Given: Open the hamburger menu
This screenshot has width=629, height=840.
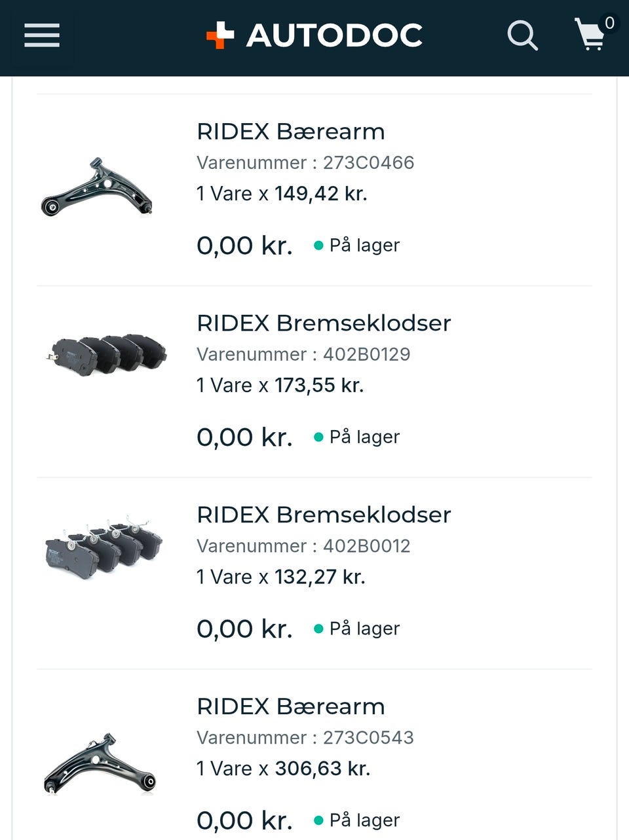Looking at the screenshot, I should (x=42, y=35).
